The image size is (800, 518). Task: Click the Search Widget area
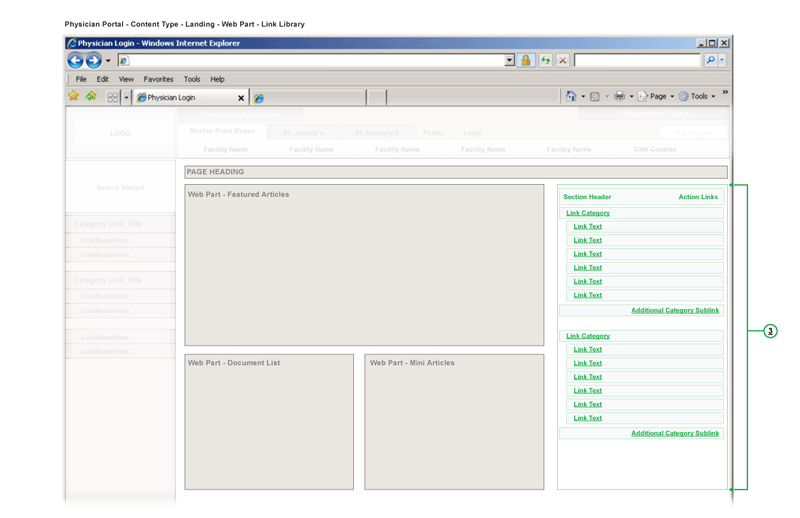120,187
